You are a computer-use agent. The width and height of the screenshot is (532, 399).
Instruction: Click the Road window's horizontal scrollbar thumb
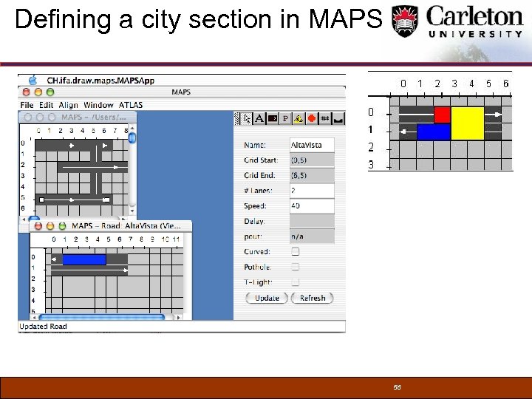click(102, 317)
